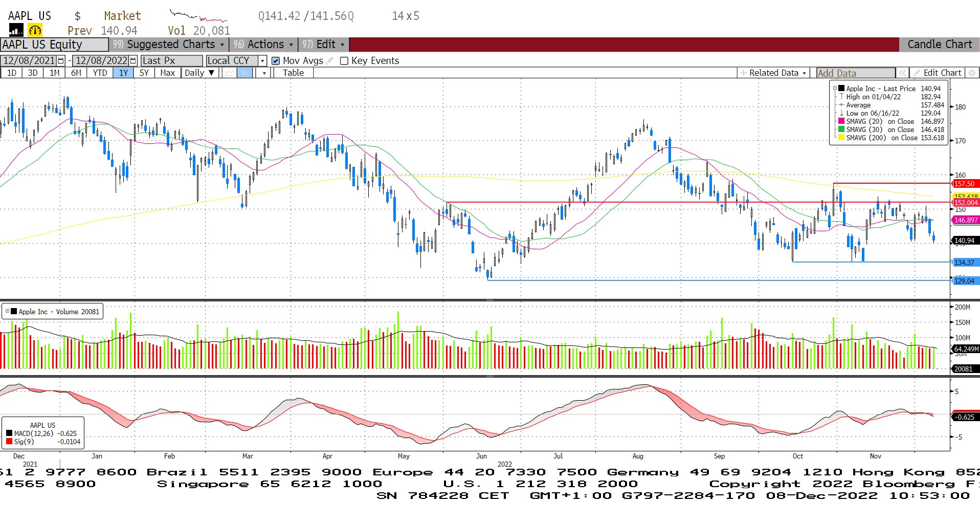Viewport: 980px width, 524px height.
Task: Click the yellow gauge icon under AAPL US
Action: pos(35,30)
